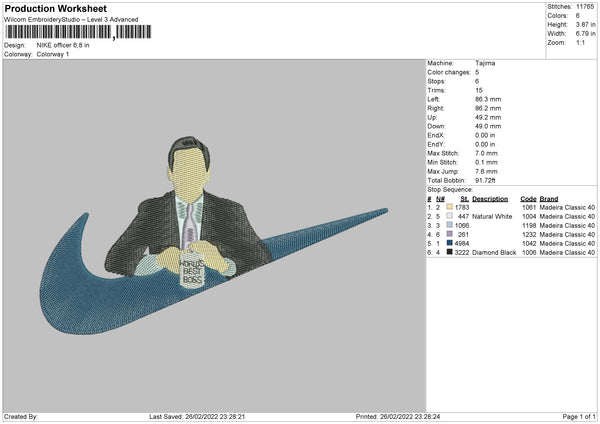Screen dimensions: 600x424
Task: Click stitch count 1783 in stop sequence
Action: pyautogui.click(x=462, y=207)
